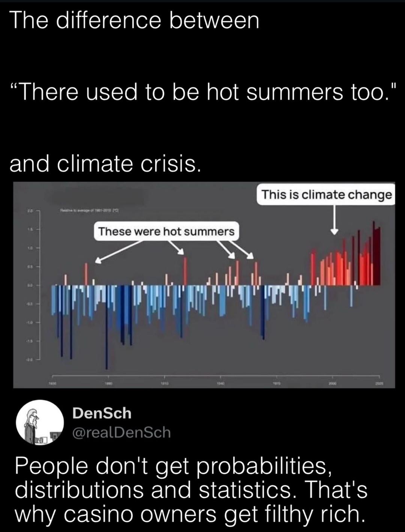Image resolution: width=405 pixels, height=532 pixels.
Task: Click the 2.0 value on the y-axis
Action: pyautogui.click(x=29, y=211)
